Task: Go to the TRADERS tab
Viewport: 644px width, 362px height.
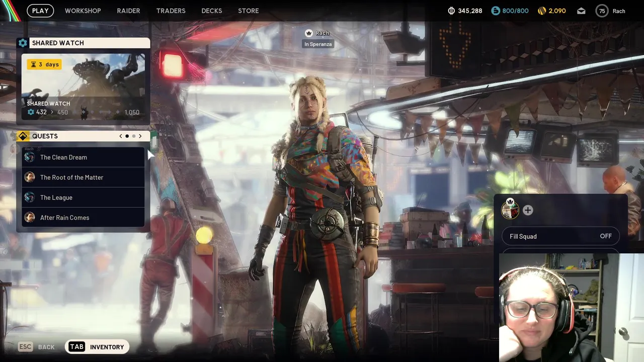Action: coord(171,11)
